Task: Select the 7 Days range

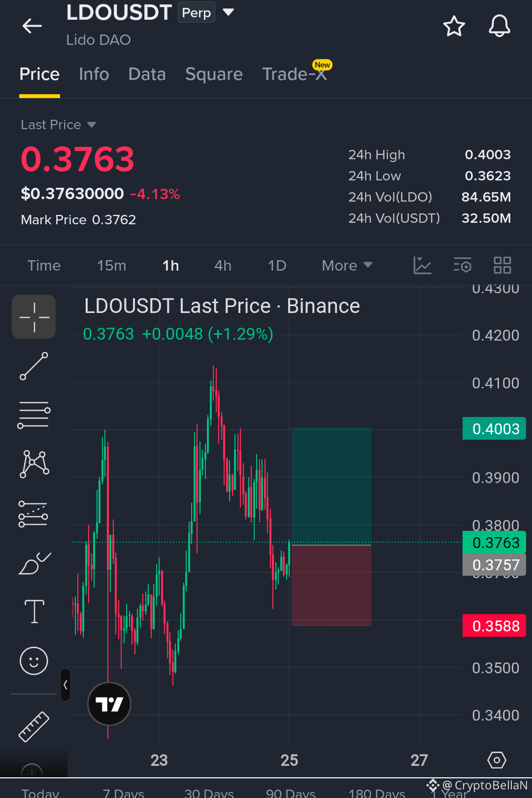Action: (x=123, y=793)
